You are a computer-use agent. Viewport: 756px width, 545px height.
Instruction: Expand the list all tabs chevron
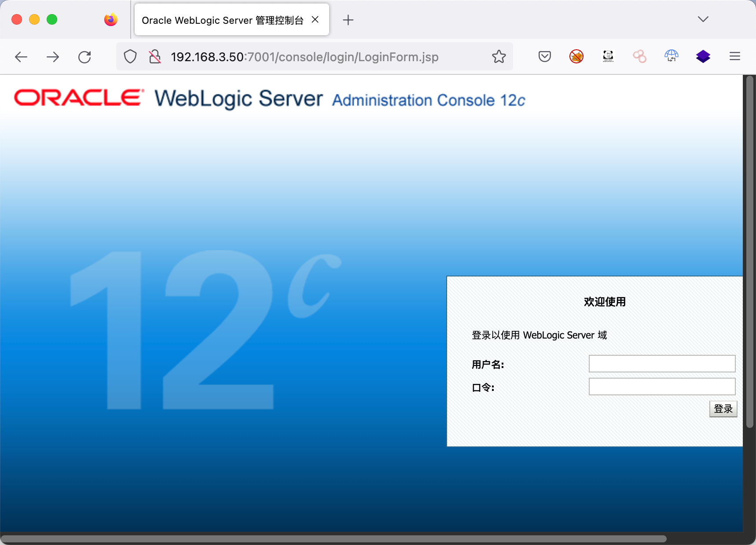point(703,19)
